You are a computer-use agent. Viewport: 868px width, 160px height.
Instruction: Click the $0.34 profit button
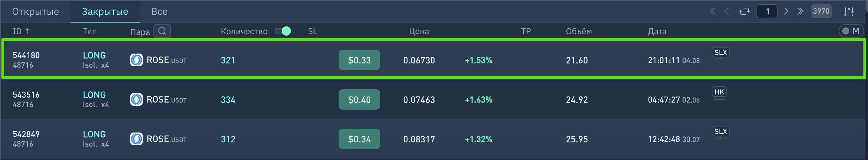[359, 139]
